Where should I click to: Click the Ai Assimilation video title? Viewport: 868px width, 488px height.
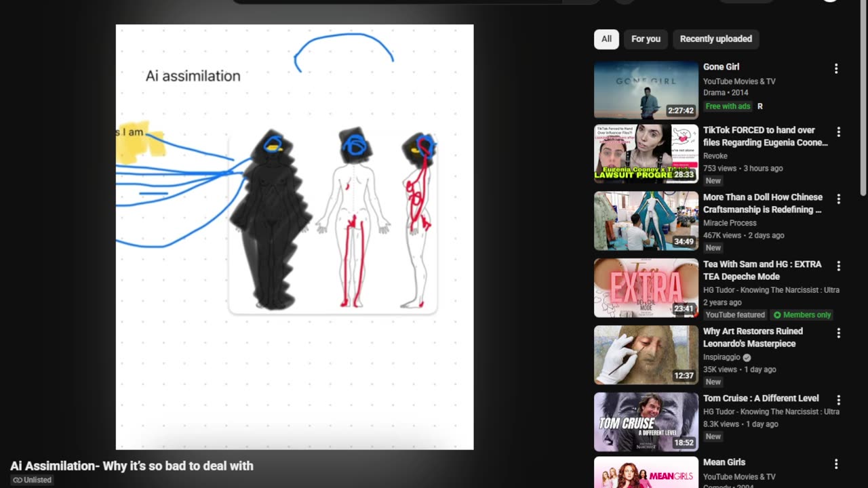tap(132, 466)
